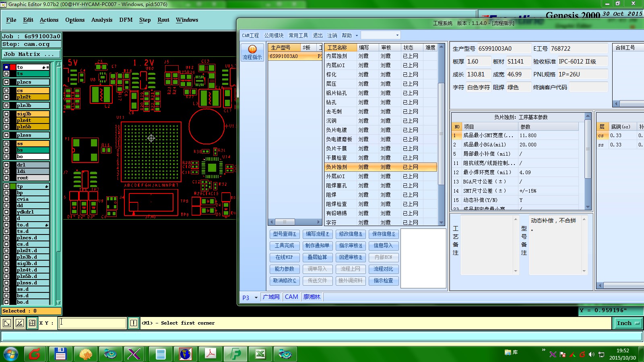Switch to the 广域网 tab
Screen dimensions: 644x362
271,297
